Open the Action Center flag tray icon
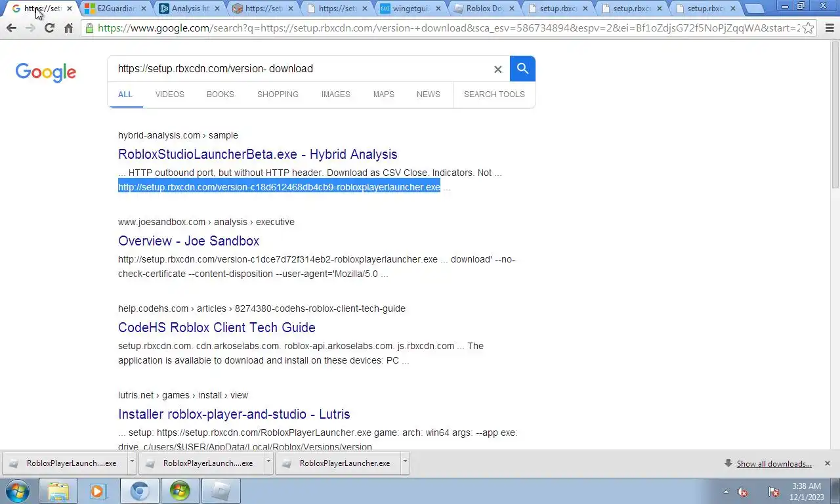The height and width of the screenshot is (504, 840). [x=774, y=492]
